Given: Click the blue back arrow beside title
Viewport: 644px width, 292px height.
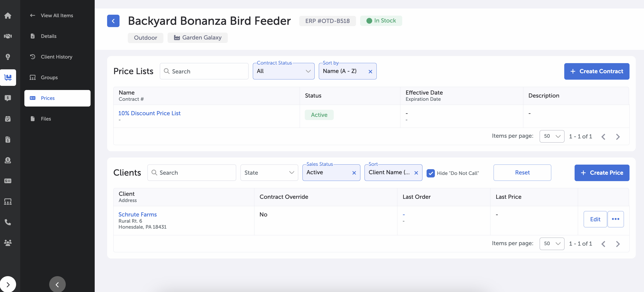Looking at the screenshot, I should (113, 21).
